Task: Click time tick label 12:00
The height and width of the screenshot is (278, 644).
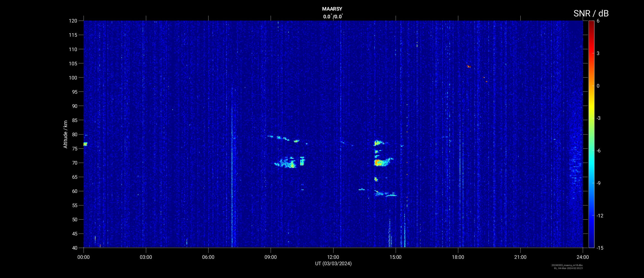Action: click(x=333, y=257)
